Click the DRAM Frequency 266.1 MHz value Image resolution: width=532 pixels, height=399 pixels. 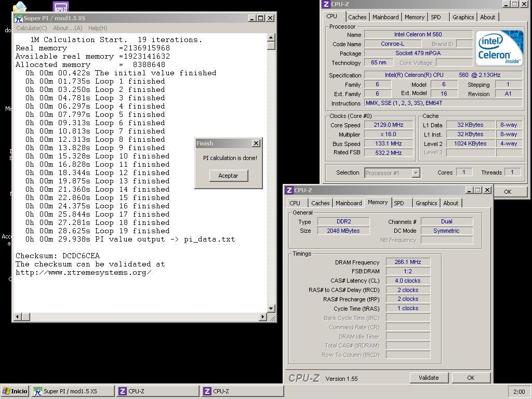(408, 262)
